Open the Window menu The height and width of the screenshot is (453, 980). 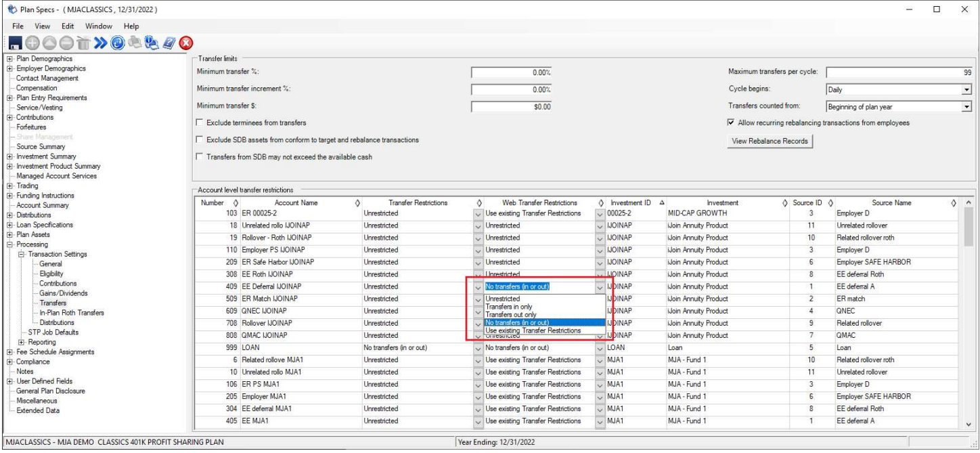(99, 26)
